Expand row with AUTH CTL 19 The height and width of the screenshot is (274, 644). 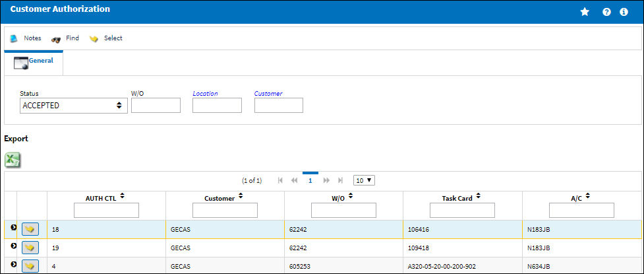point(13,246)
